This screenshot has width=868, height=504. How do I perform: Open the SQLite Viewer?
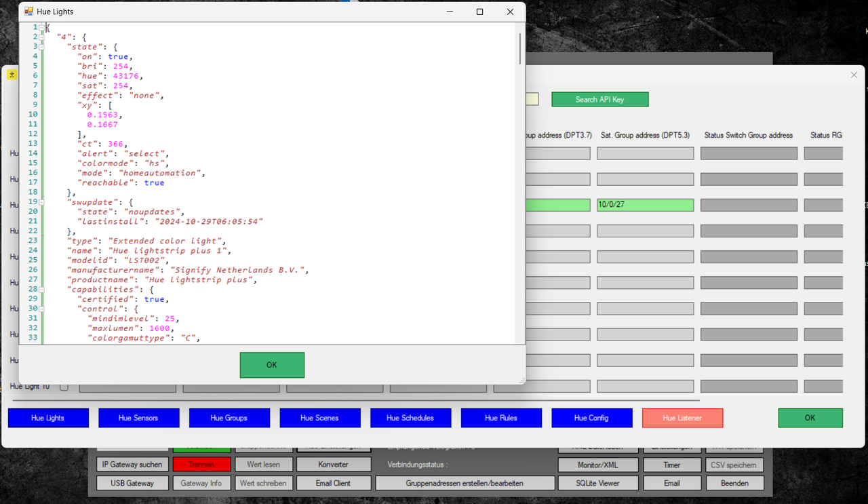click(597, 484)
